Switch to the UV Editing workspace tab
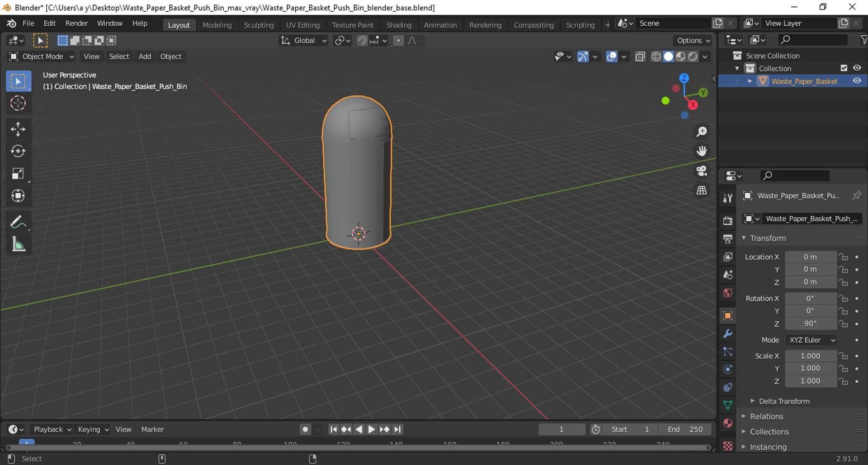Screen dimensions: 868x465 [302, 25]
